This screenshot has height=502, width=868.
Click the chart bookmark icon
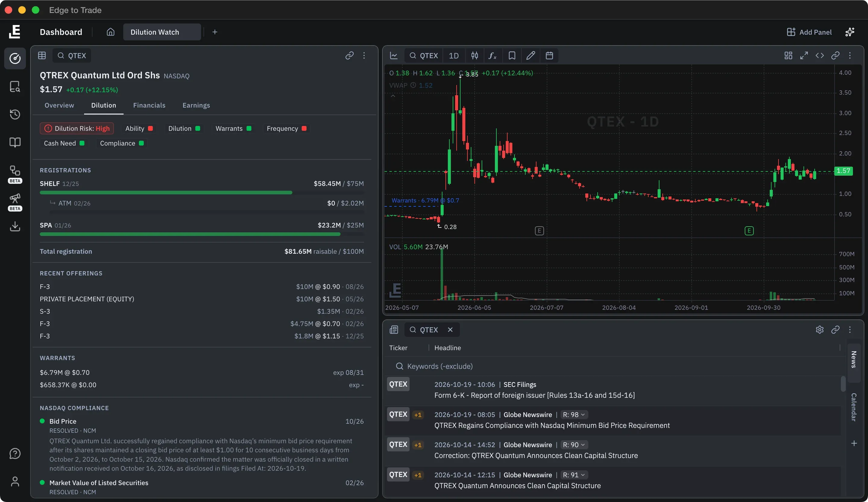(x=512, y=55)
